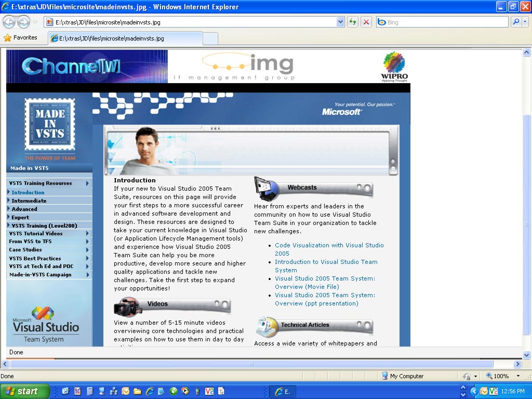Screen dimensions: 532x399
Task: Select Advanced in the sidebar menu
Action: tap(24, 209)
